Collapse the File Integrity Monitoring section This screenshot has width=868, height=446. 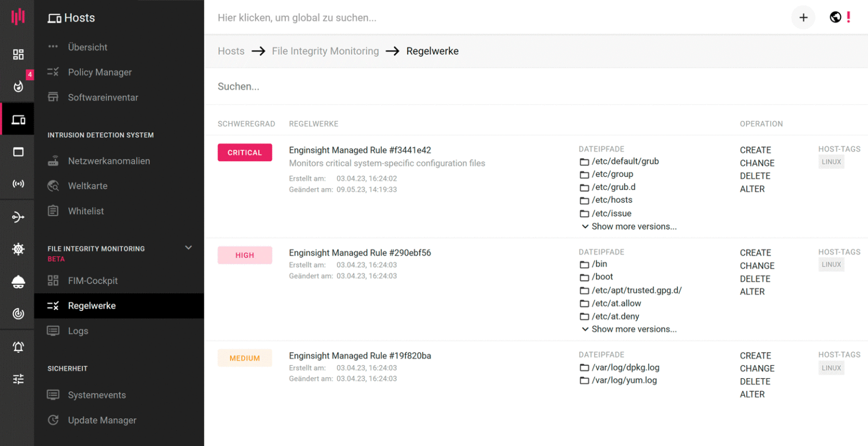click(x=188, y=248)
